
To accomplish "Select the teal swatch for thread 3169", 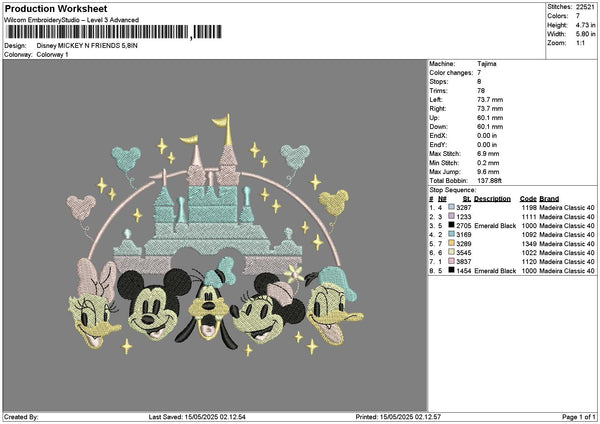I will [x=452, y=235].
